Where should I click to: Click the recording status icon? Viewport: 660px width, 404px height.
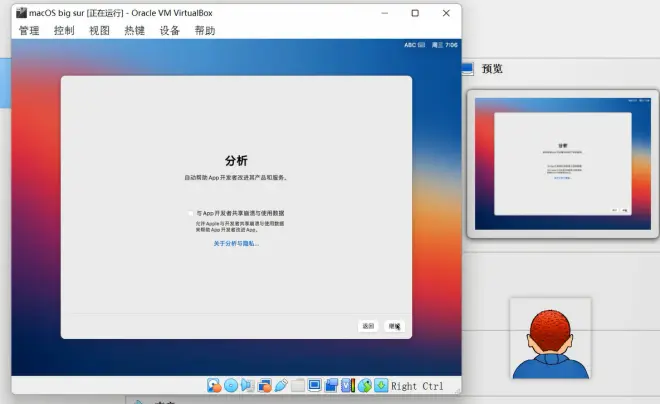[331, 385]
